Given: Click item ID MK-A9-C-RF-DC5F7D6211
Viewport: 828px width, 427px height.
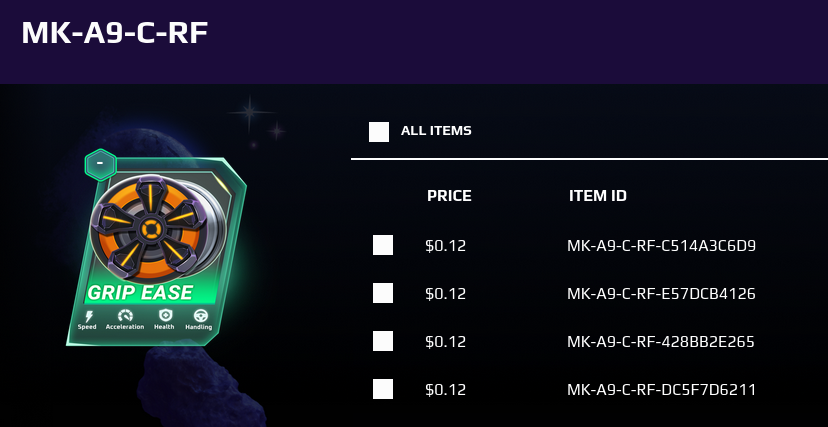Looking at the screenshot, I should 662,390.
